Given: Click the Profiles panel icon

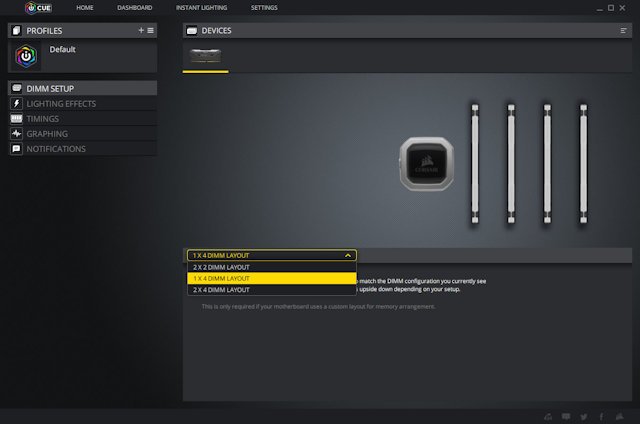Looking at the screenshot, I should [16, 31].
